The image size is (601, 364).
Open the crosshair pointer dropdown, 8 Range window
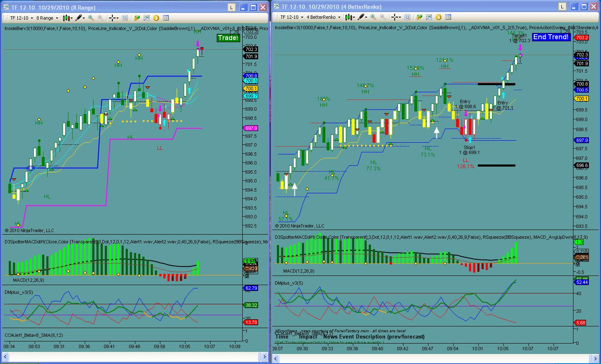pos(114,18)
